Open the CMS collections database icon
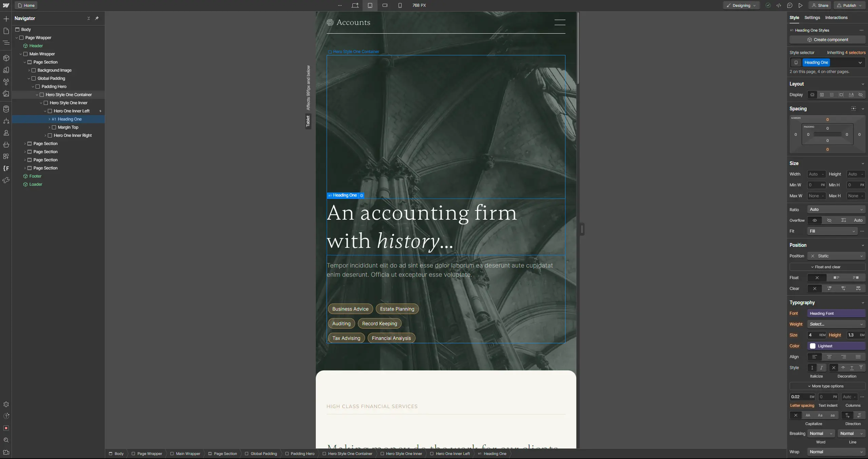Viewport: 868px width, 459px height. coord(6,109)
